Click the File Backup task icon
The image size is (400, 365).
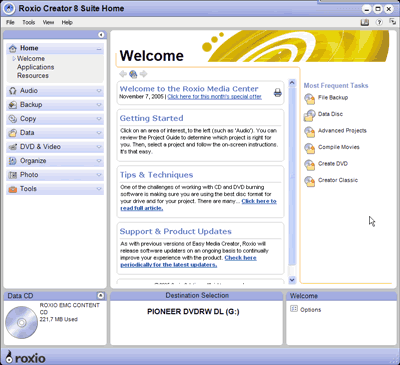coord(310,99)
